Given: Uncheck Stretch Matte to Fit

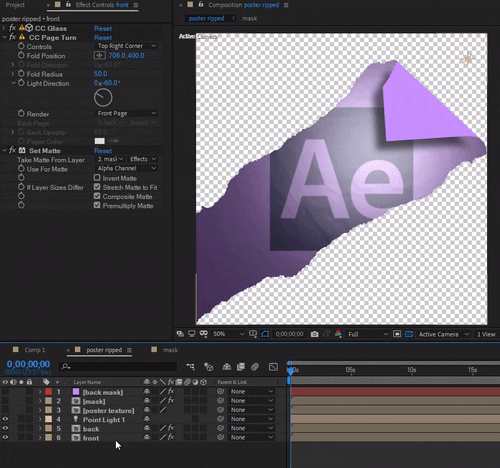Looking at the screenshot, I should 97,187.
